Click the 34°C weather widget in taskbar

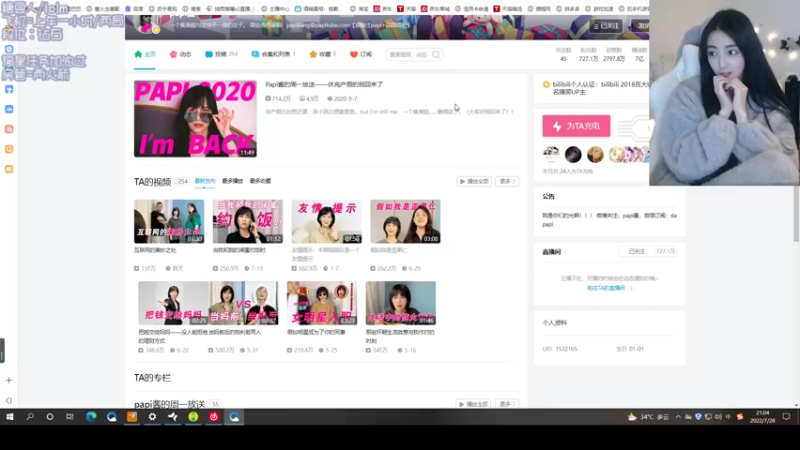[648, 417]
